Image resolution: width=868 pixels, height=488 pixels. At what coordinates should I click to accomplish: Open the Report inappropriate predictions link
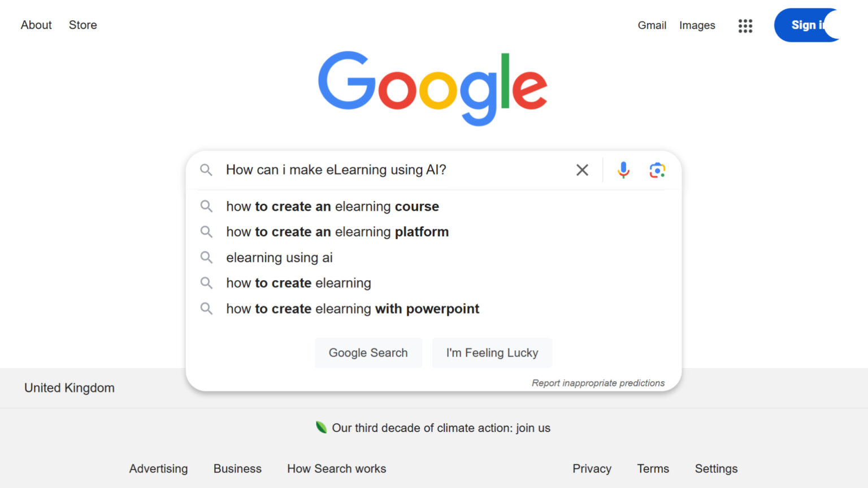[x=598, y=382]
